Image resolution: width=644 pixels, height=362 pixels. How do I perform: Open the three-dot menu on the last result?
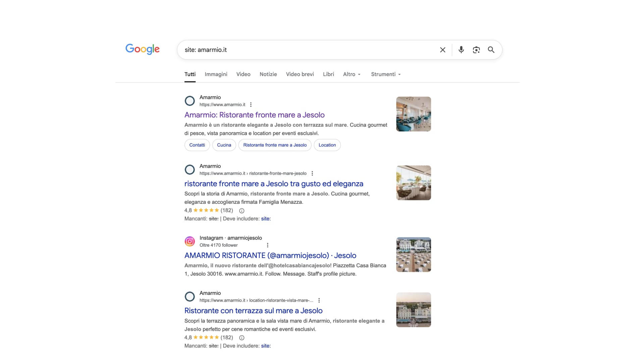[x=319, y=300]
